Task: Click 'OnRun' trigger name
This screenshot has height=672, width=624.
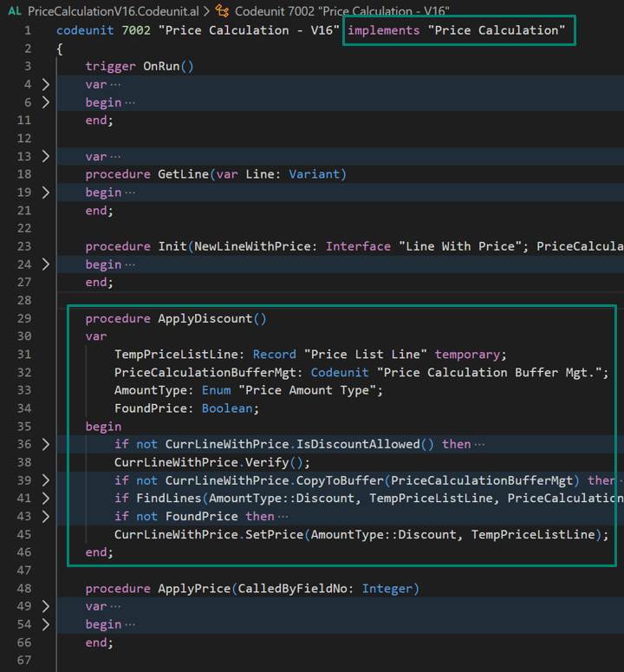Action: [x=161, y=67]
